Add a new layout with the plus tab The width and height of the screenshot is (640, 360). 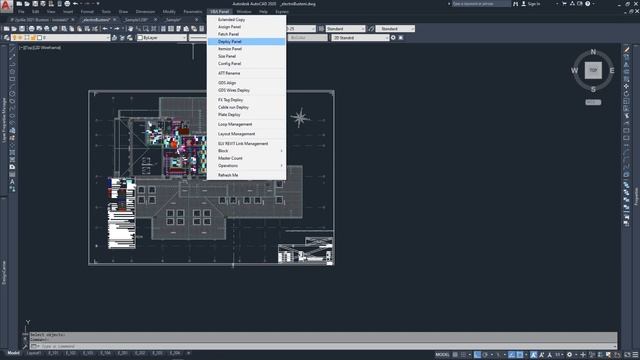point(189,353)
